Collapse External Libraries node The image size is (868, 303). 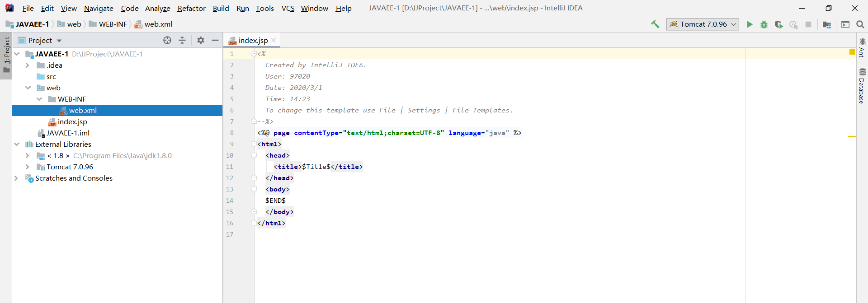click(17, 144)
